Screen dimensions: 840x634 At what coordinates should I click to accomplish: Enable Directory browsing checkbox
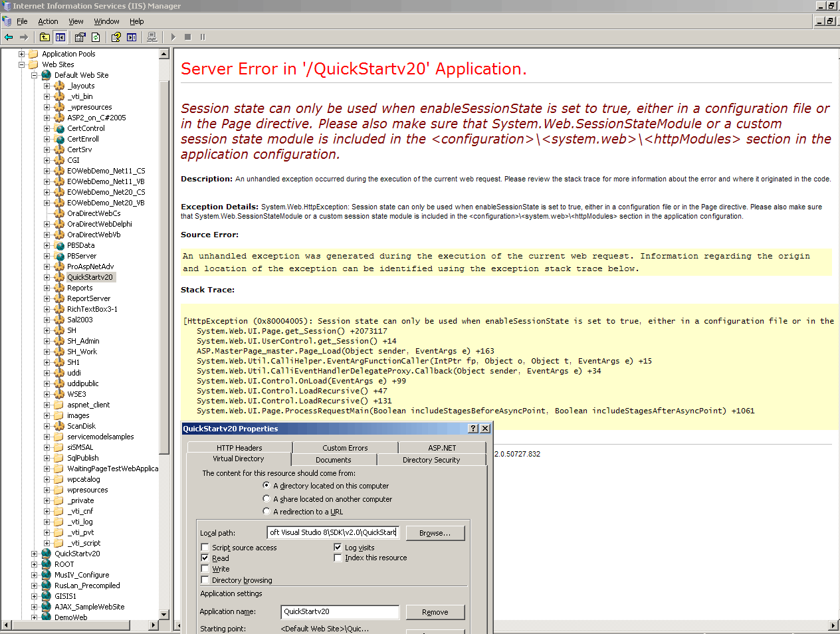click(205, 580)
